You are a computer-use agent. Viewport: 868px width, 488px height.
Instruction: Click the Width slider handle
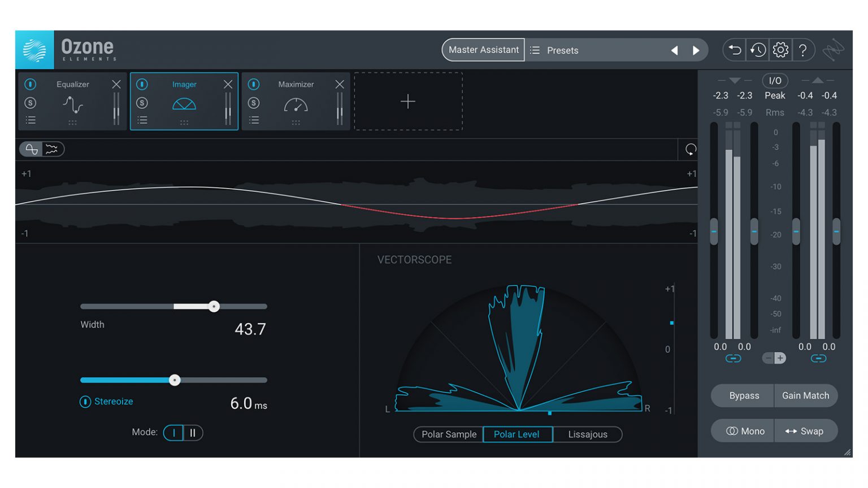coord(214,306)
